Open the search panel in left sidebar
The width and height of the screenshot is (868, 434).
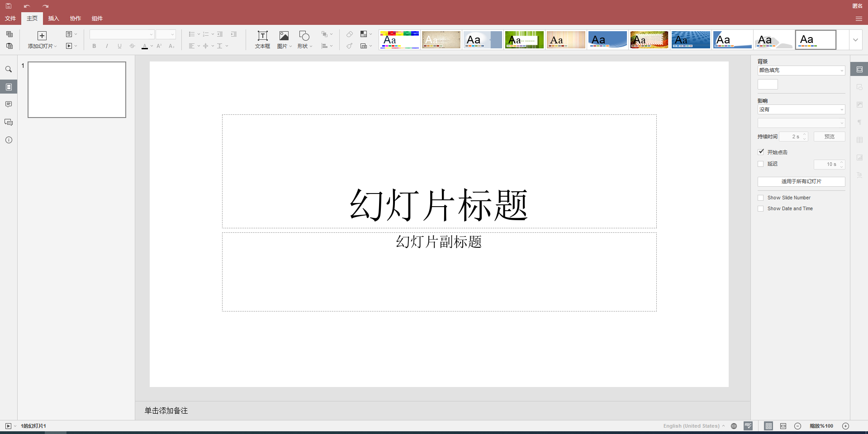9,69
